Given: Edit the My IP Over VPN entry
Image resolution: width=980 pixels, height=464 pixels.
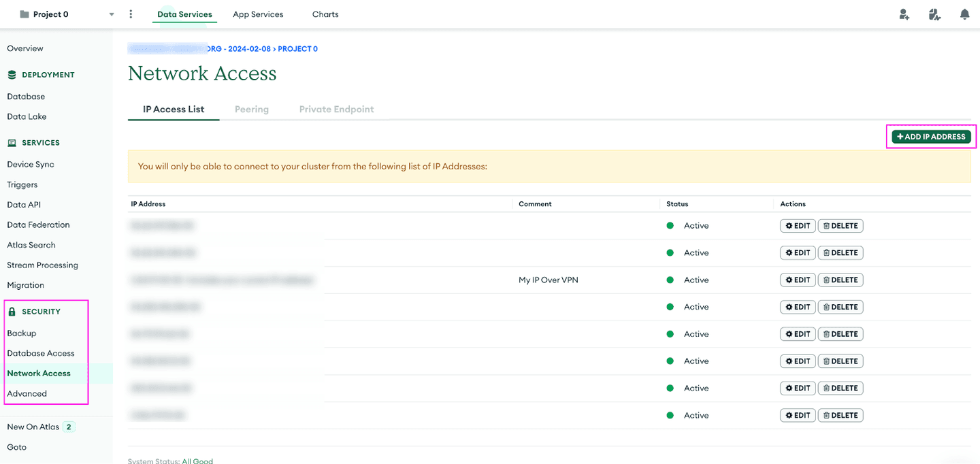Looking at the screenshot, I should pos(798,280).
